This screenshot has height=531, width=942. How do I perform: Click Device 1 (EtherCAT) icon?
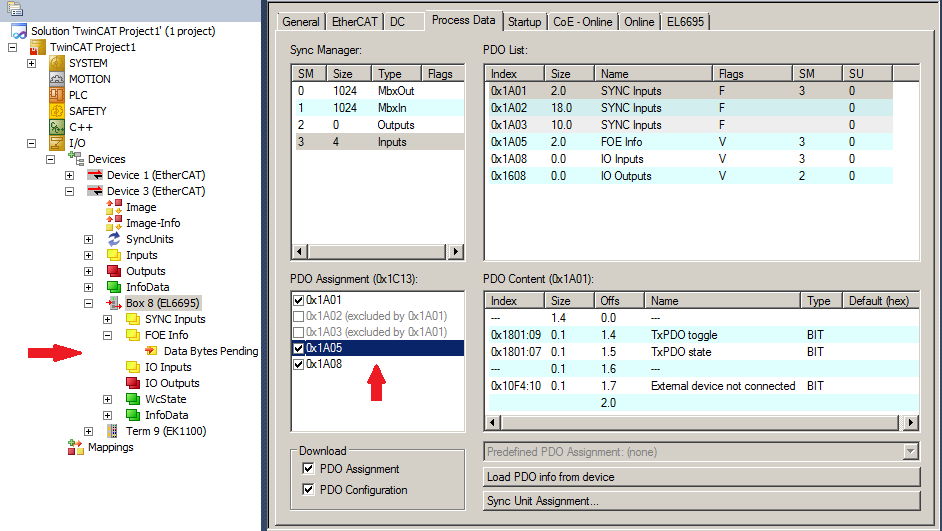[x=95, y=175]
